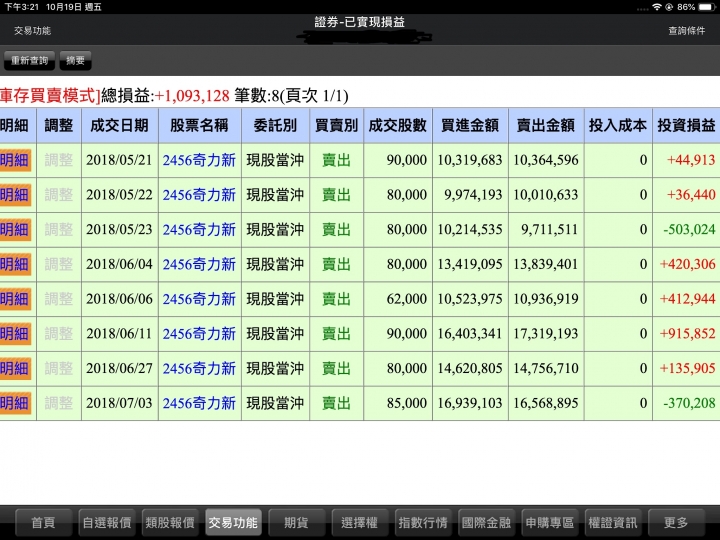Open 交易功能 in the top-left header
Viewport: 720px width, 540px height.
pyautogui.click(x=33, y=31)
